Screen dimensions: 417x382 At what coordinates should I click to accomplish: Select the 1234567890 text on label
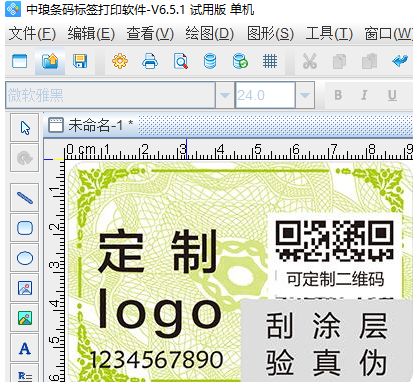click(156, 359)
